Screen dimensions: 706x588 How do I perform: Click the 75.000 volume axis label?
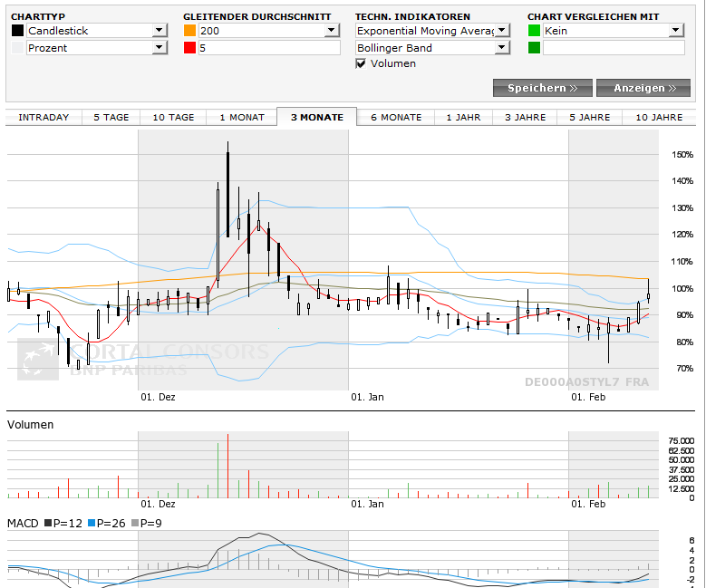click(x=682, y=441)
